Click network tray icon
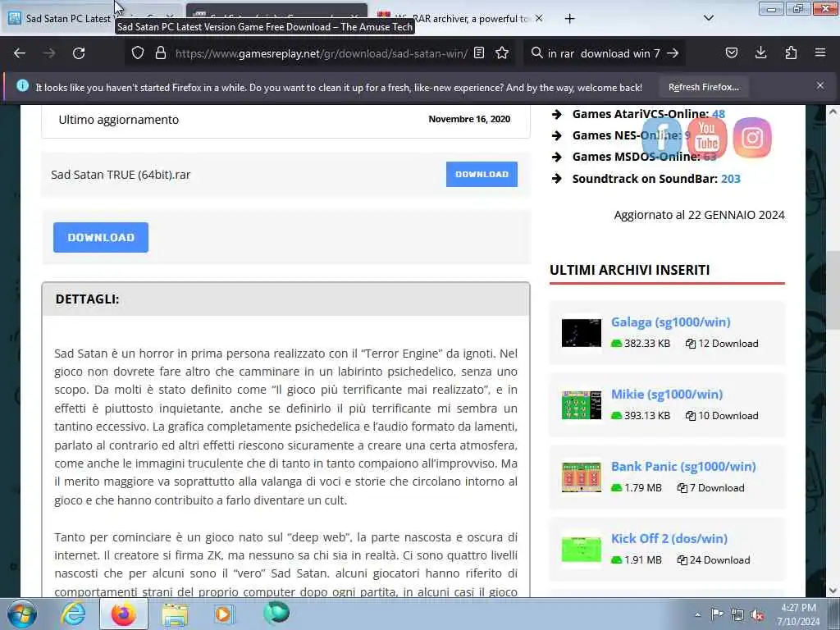This screenshot has width=840, height=630. point(737,614)
